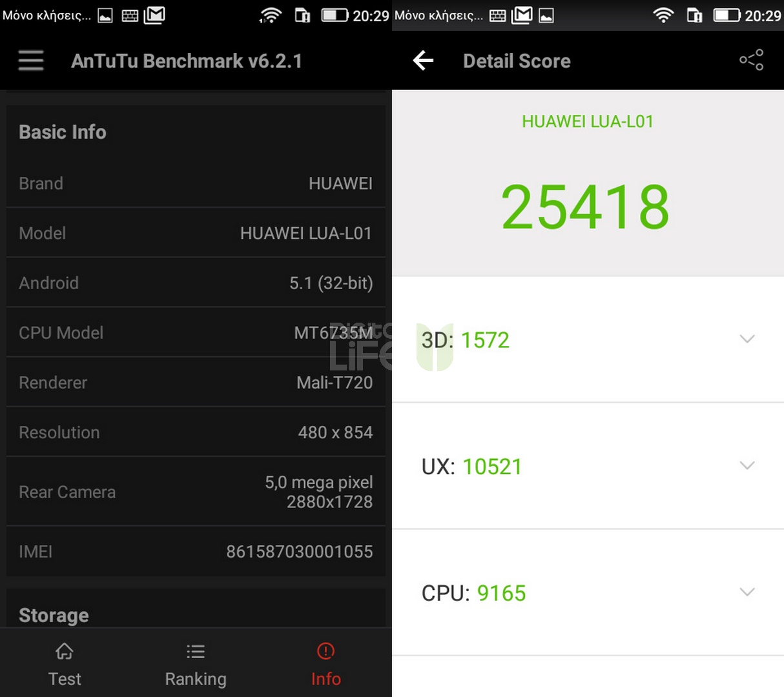
Task: Select the IMEI number 861587030001055
Action: point(299,551)
